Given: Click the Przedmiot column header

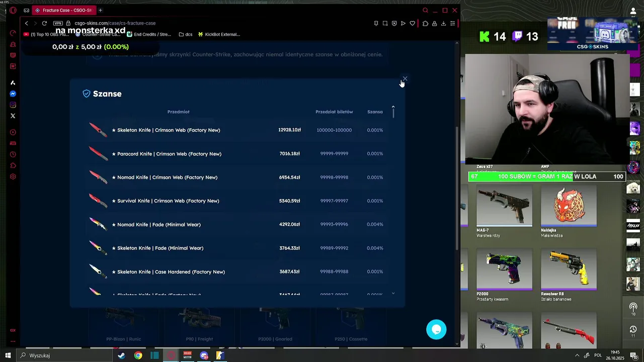Looking at the screenshot, I should click(179, 112).
